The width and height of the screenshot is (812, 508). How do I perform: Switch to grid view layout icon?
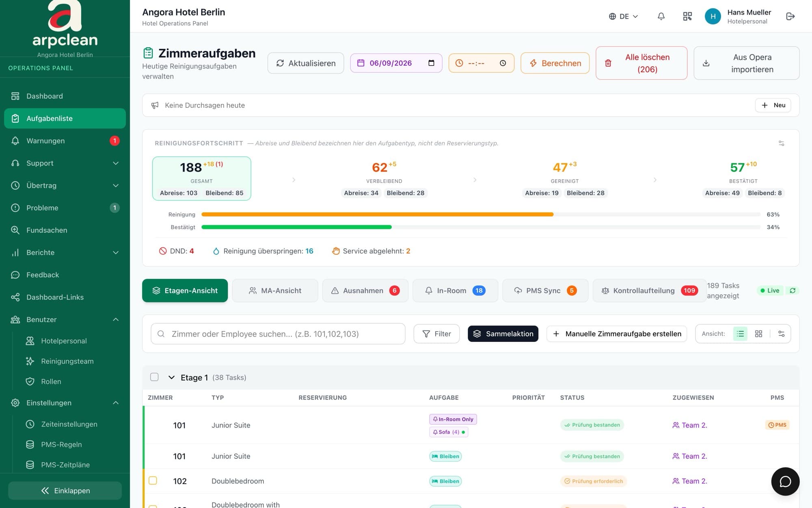click(758, 334)
